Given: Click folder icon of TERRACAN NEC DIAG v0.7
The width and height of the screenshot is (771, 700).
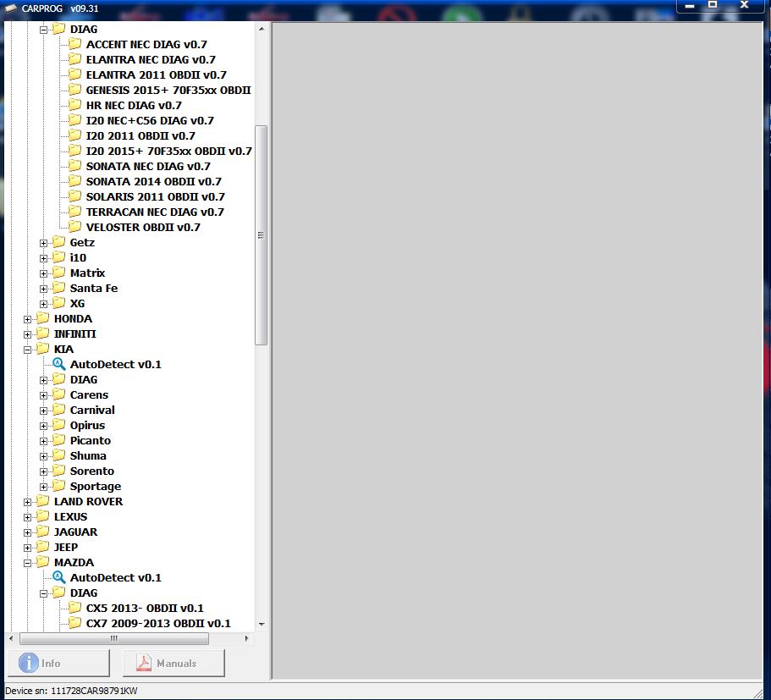Looking at the screenshot, I should (74, 212).
